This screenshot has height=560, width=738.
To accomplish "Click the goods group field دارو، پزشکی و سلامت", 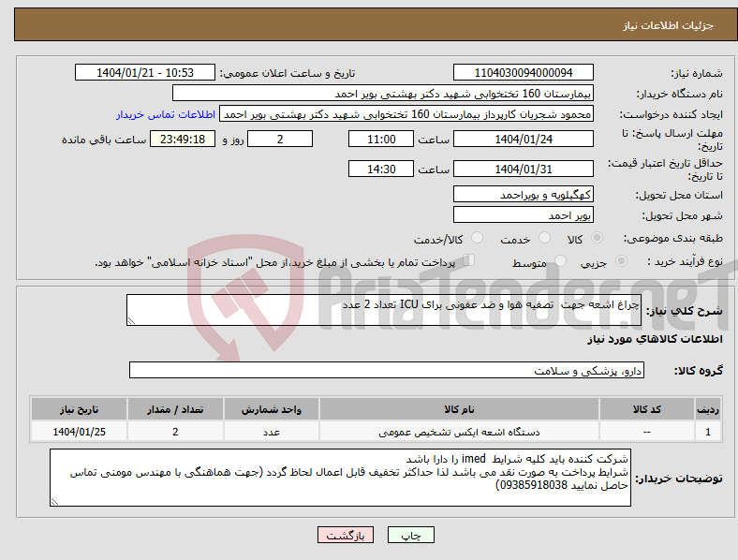I will 387,370.
